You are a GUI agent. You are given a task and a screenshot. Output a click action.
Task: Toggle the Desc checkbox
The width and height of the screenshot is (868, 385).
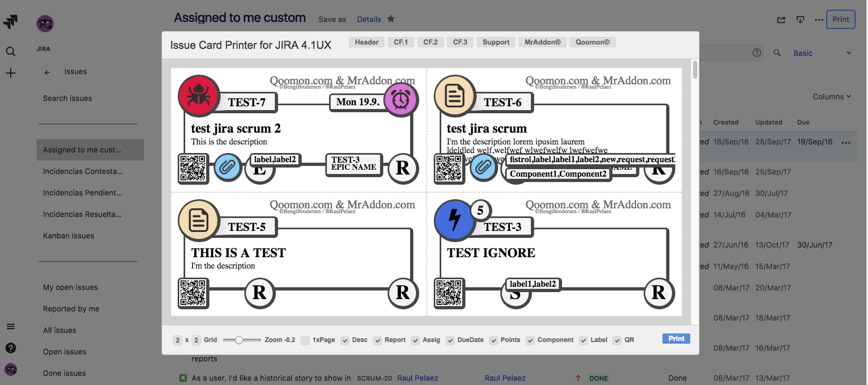pyautogui.click(x=345, y=340)
